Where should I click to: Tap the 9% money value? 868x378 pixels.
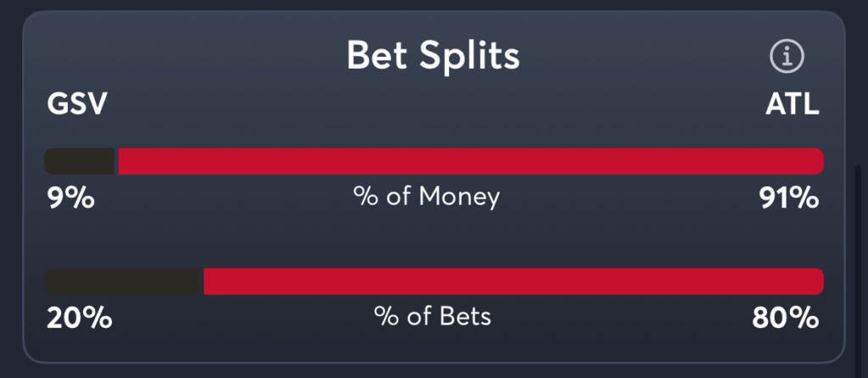coord(70,198)
